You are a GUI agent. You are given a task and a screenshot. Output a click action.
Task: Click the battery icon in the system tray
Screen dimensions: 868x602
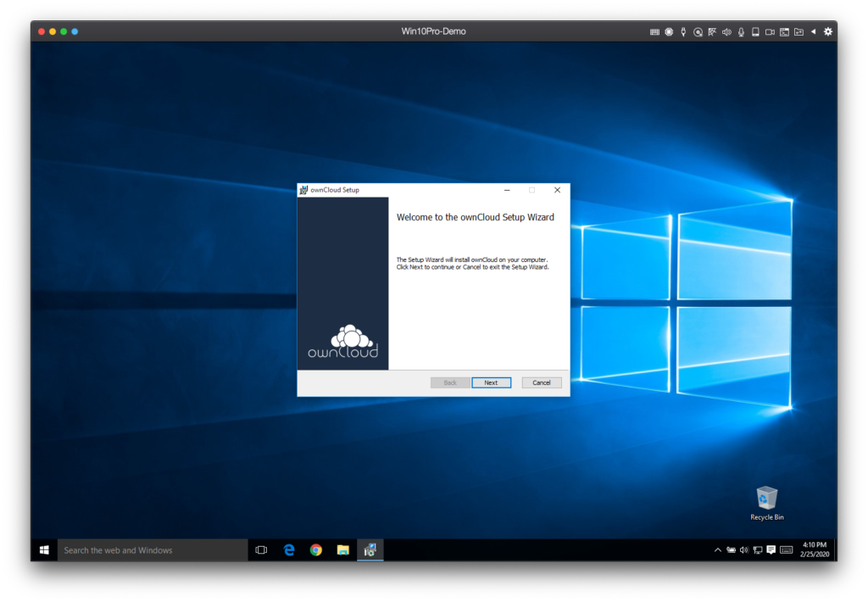click(731, 550)
